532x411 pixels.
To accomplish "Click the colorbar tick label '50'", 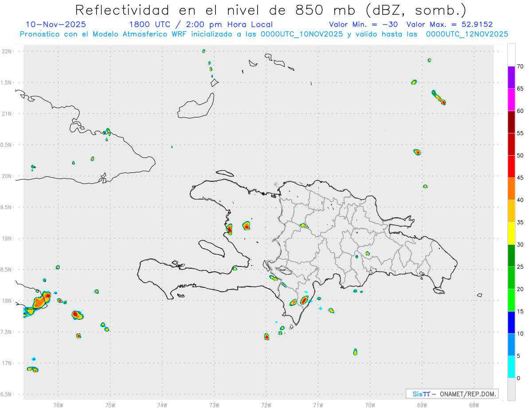I will click(520, 156).
